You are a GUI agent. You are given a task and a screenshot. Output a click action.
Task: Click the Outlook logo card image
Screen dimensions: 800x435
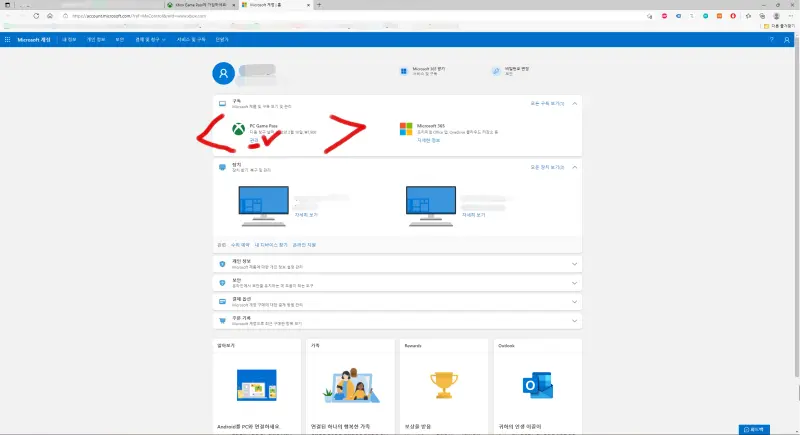(x=538, y=385)
